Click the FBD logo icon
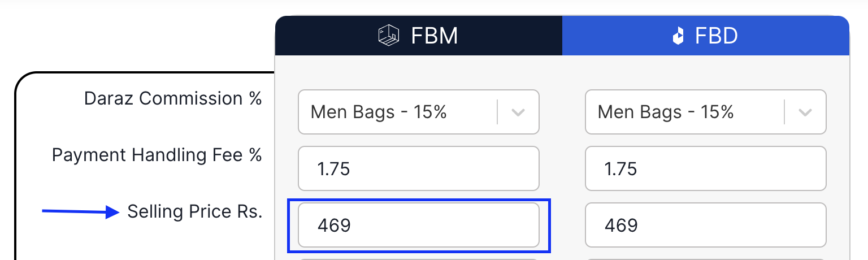This screenshot has height=260, width=868. click(x=678, y=37)
